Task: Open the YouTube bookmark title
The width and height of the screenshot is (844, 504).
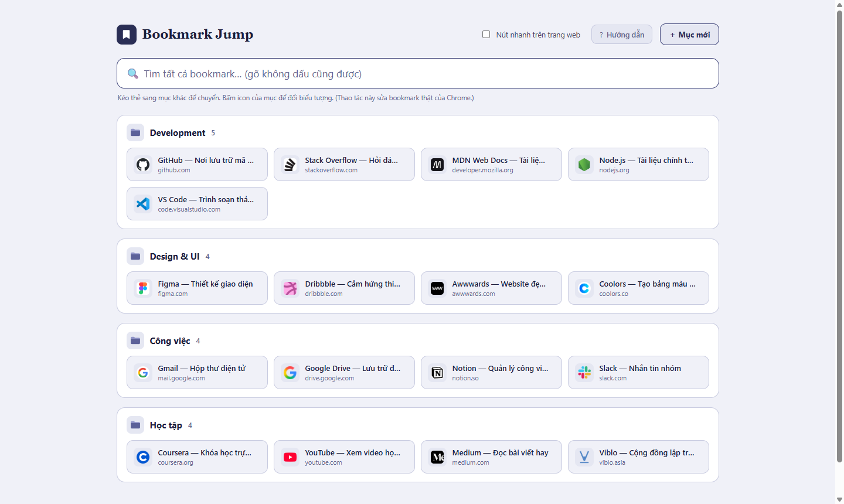Action: (x=352, y=452)
